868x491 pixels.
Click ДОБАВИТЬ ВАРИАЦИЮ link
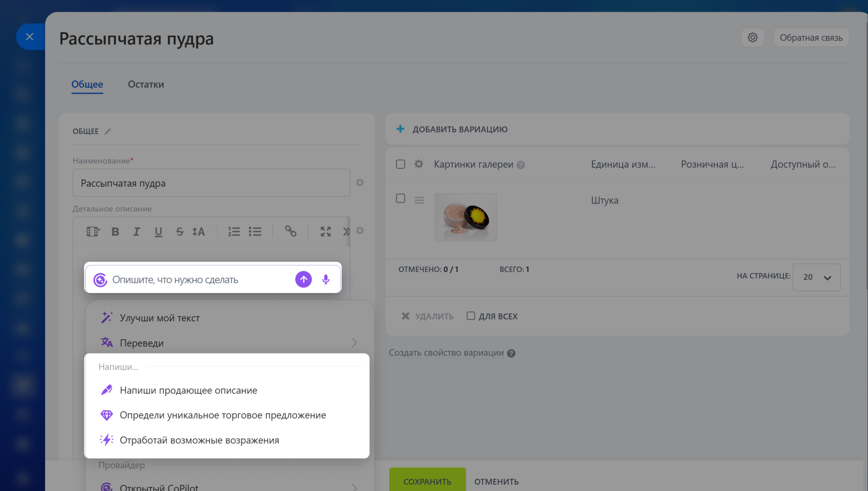click(459, 129)
